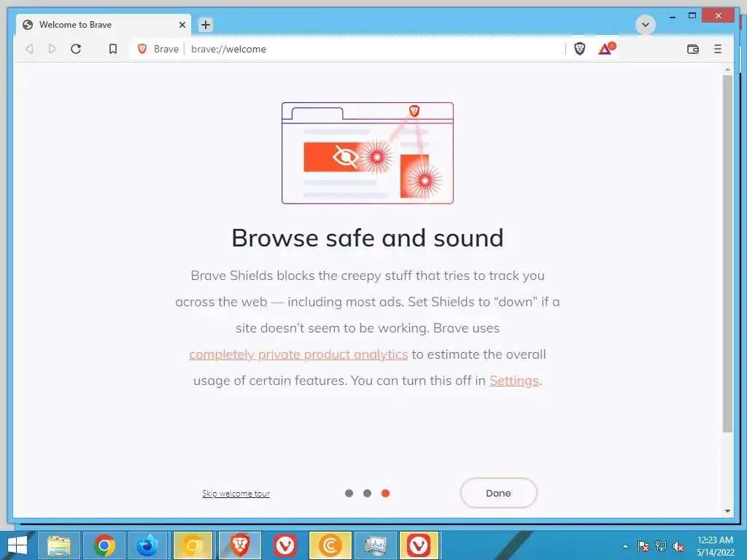Bookmark this page with the bookmark icon

[x=113, y=49]
